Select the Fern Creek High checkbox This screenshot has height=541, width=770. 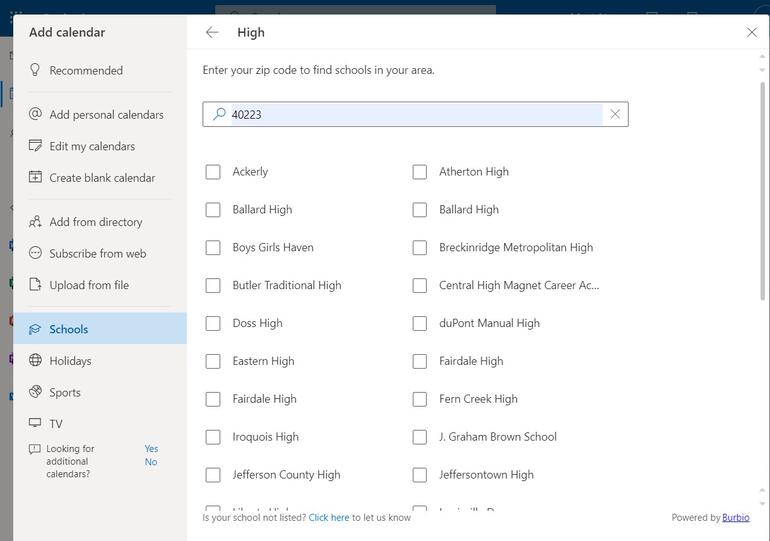click(x=420, y=399)
